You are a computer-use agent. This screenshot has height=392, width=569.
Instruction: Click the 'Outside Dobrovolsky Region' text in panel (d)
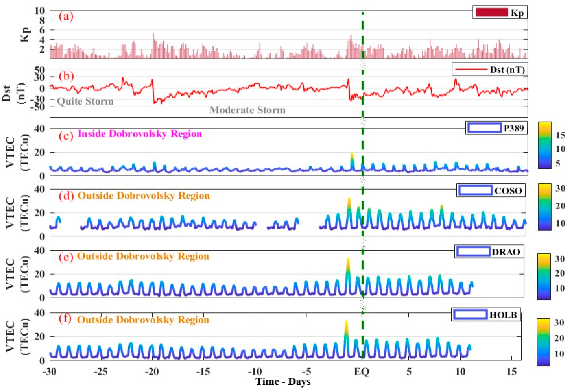144,196
